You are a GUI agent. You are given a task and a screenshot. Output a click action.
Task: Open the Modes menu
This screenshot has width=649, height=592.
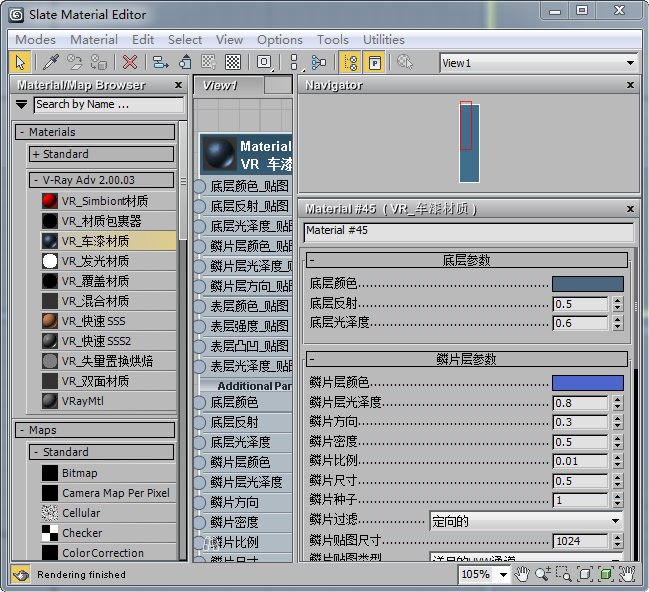tap(36, 40)
